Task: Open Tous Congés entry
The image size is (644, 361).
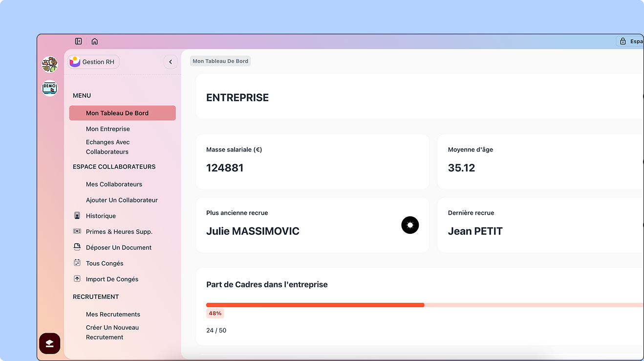Action: (105, 263)
